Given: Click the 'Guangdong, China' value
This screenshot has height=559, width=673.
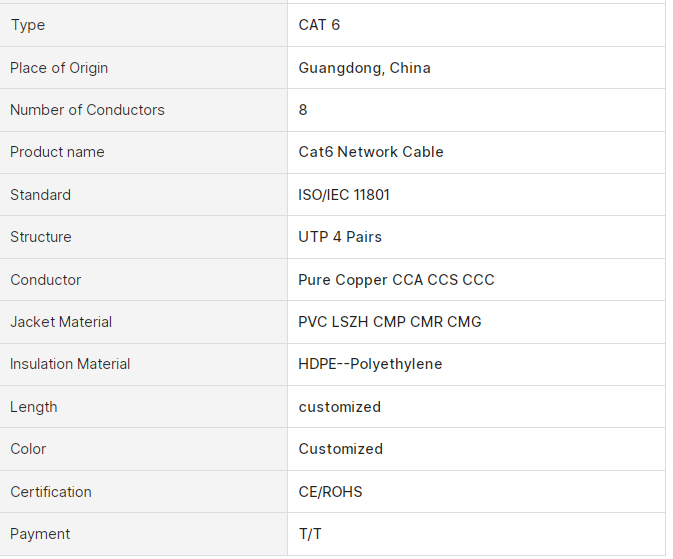Looking at the screenshot, I should point(364,68).
